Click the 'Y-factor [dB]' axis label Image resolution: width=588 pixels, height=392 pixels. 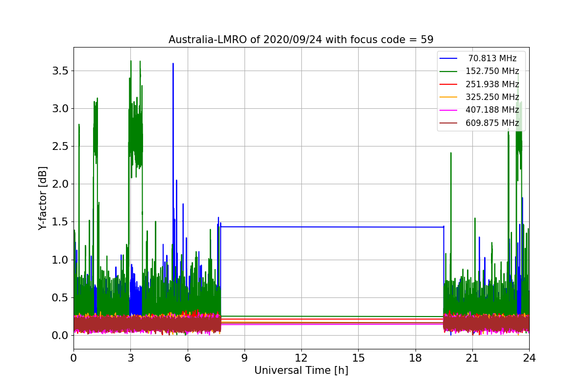click(x=44, y=198)
